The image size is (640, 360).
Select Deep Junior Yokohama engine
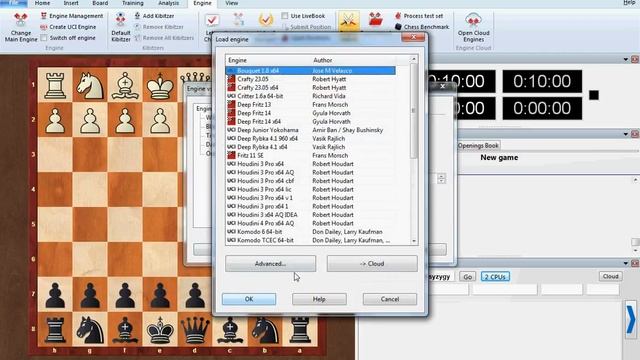(311, 130)
